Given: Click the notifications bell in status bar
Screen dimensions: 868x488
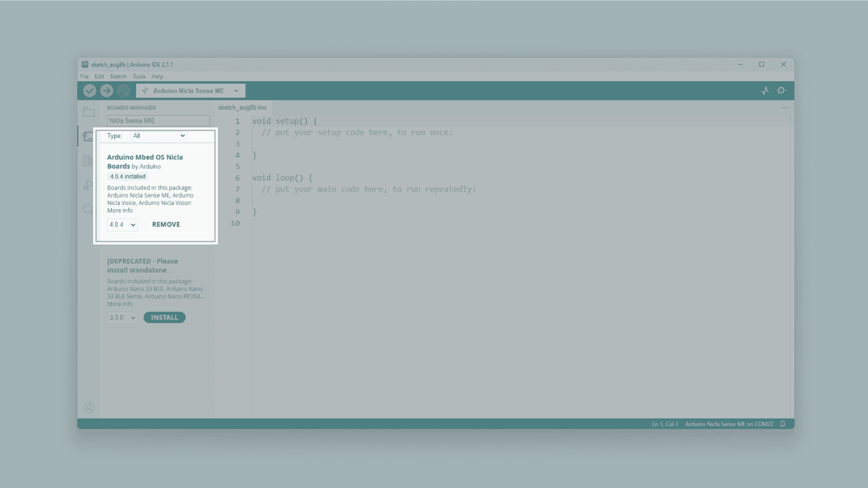Looking at the screenshot, I should click(783, 424).
